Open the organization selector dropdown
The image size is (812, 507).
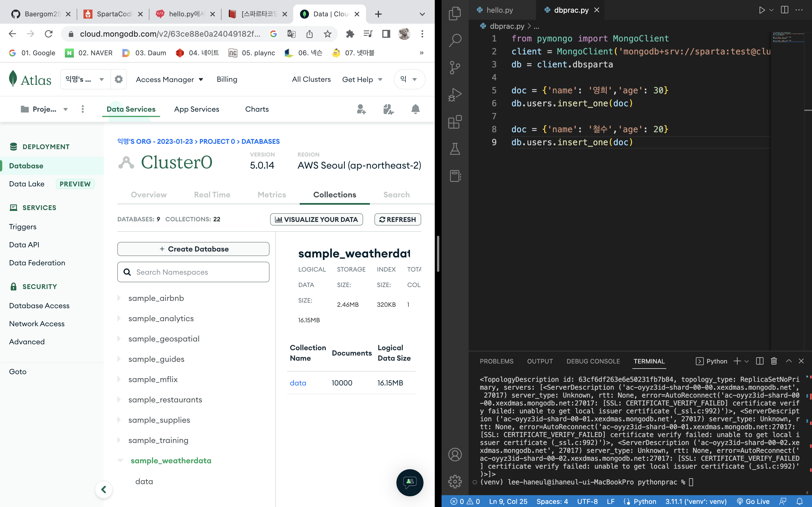[85, 80]
